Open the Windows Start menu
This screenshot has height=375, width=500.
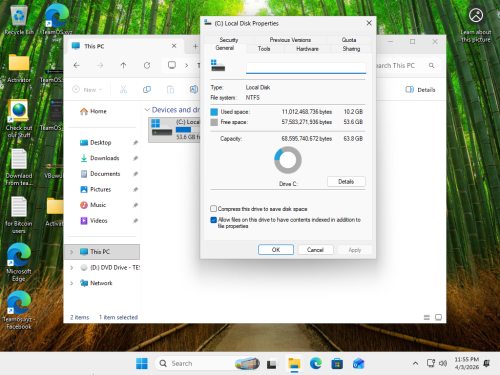click(x=142, y=363)
